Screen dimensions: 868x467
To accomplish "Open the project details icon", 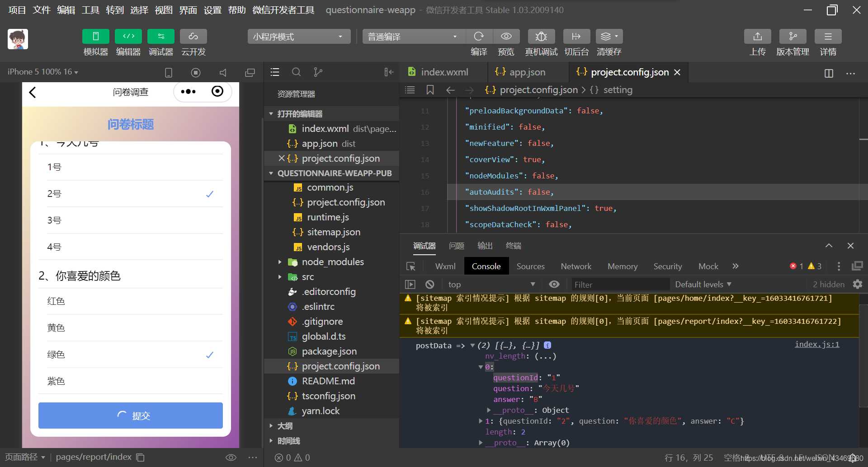I will pos(828,36).
